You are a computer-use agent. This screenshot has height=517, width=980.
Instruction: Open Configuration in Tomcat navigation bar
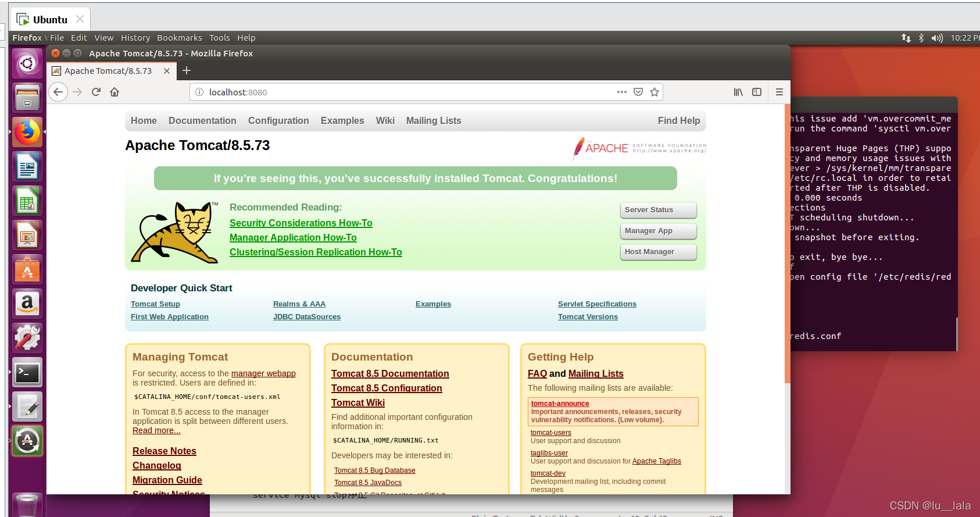click(278, 120)
